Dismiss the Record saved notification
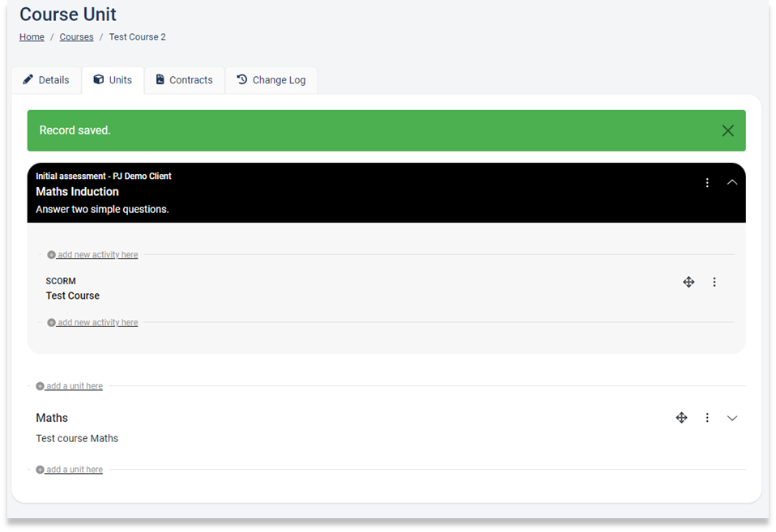Viewport: 776px width, 532px height. (x=727, y=130)
